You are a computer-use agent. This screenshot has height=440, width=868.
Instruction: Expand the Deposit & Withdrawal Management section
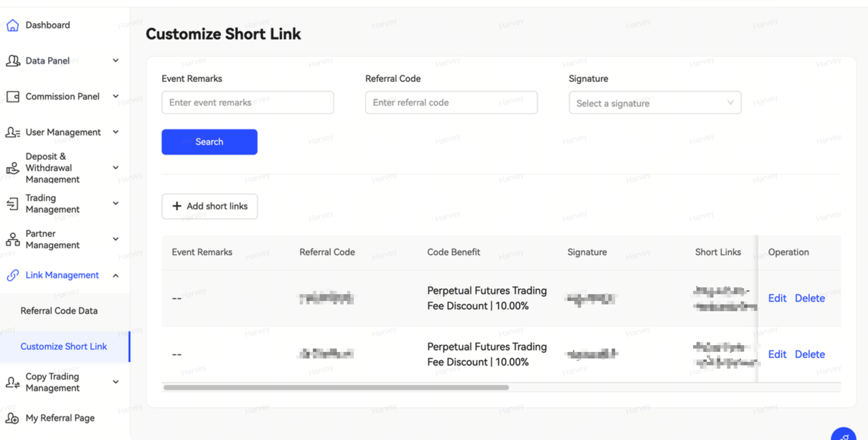[x=116, y=168]
